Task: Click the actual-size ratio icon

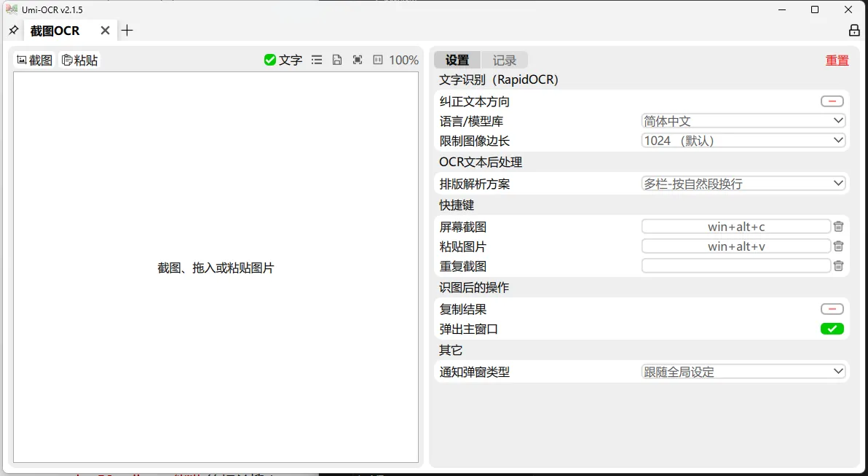Action: click(377, 60)
